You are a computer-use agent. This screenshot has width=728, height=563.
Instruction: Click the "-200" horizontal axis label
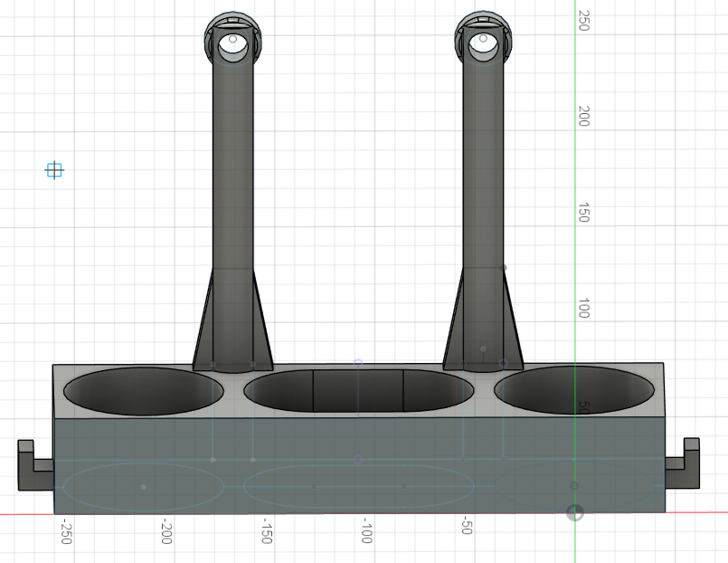coord(165,533)
